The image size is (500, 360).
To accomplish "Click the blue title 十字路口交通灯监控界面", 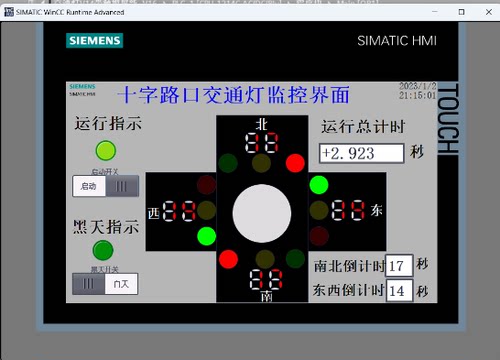I will pyautogui.click(x=234, y=95).
